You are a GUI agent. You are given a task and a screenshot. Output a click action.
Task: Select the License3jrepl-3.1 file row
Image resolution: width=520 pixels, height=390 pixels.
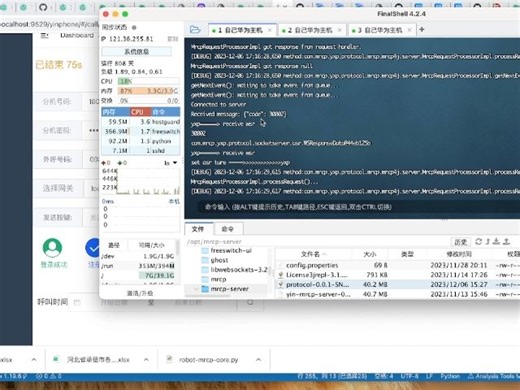coord(398,275)
